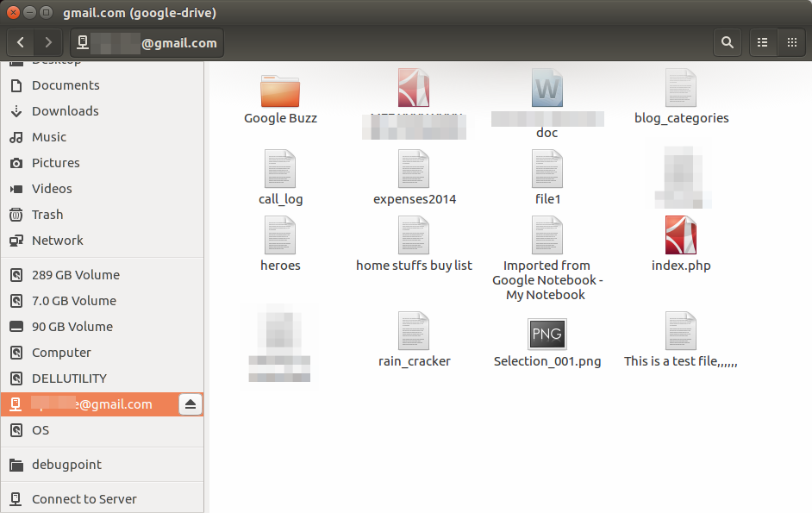Click the back navigation arrow
The image size is (812, 513).
point(21,42)
